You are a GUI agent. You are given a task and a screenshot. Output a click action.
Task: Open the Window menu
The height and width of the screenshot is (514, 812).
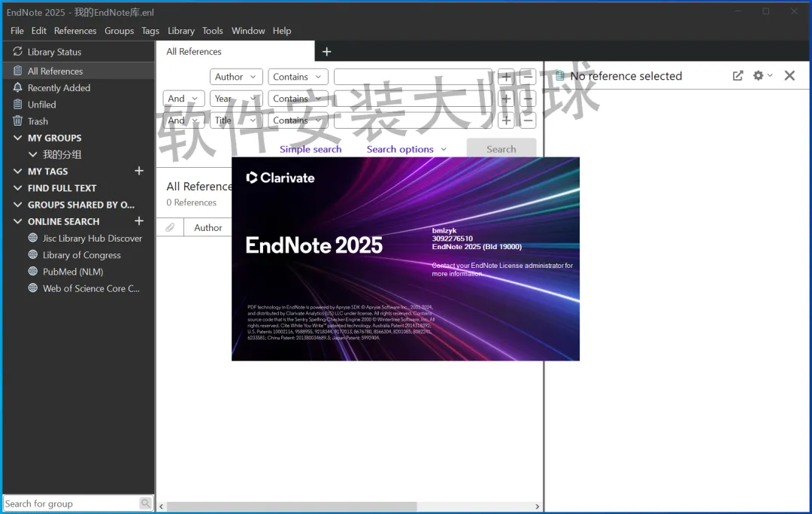coord(248,31)
